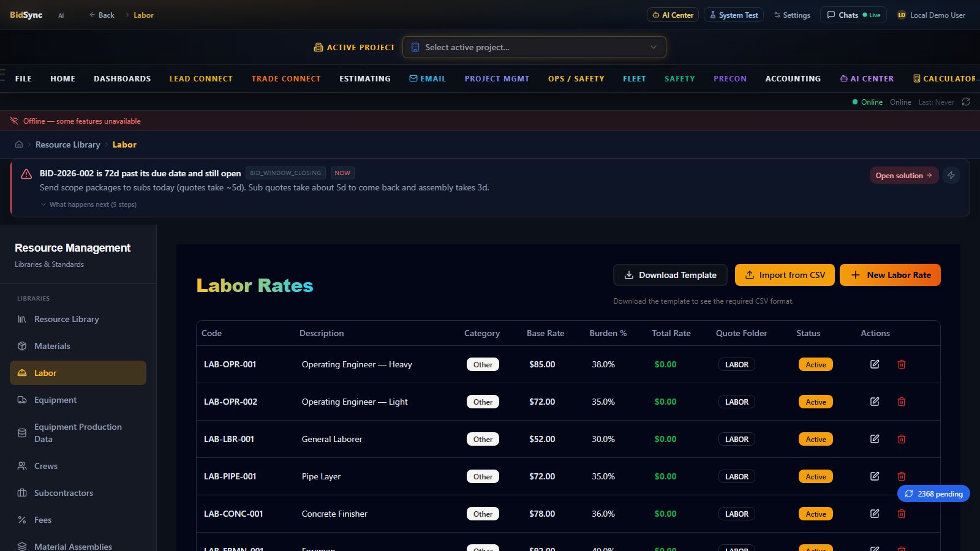Open the EMAIL menu item
The image size is (980, 551).
click(428, 78)
